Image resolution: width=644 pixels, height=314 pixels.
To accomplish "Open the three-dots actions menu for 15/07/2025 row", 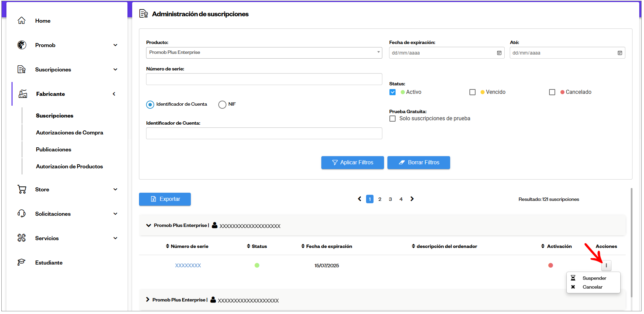I will click(606, 266).
